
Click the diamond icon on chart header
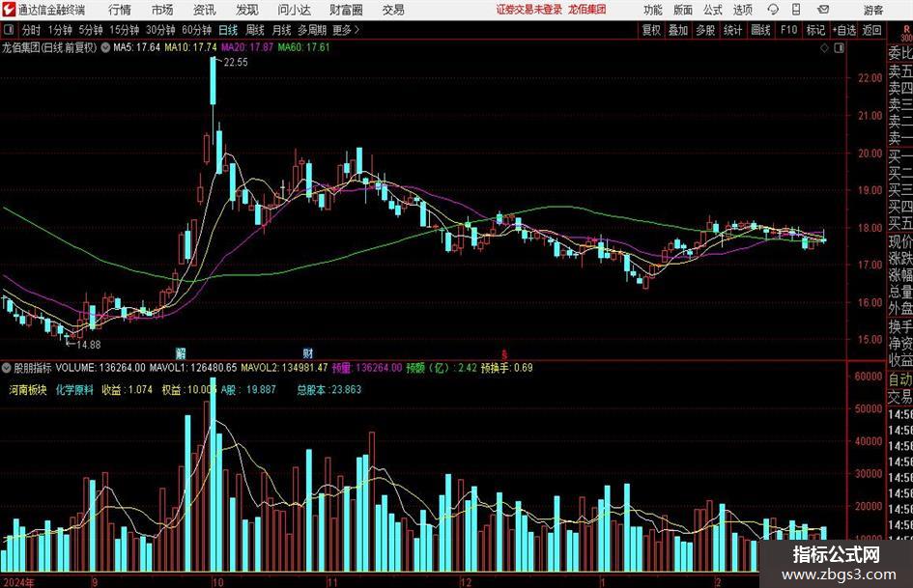coord(824,47)
